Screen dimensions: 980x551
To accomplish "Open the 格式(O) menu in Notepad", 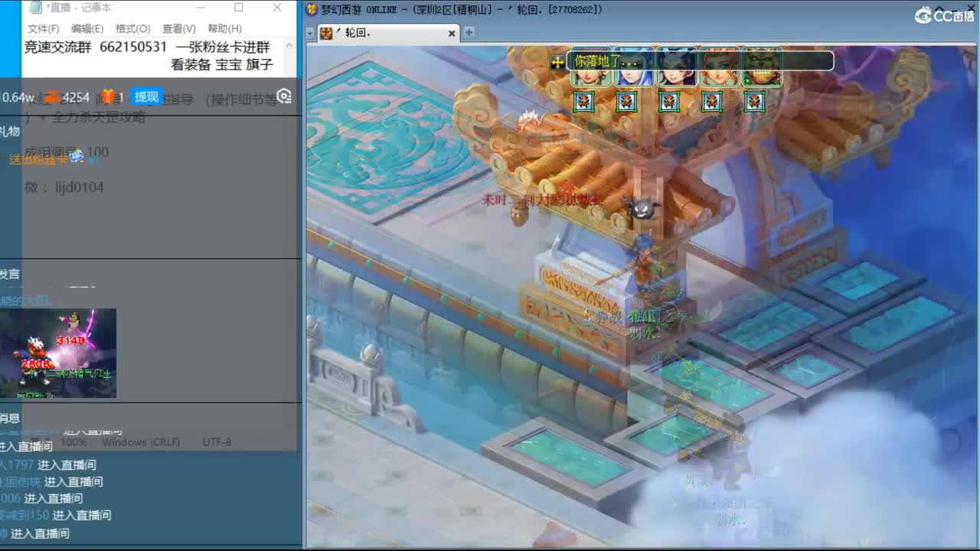I will 132,28.
